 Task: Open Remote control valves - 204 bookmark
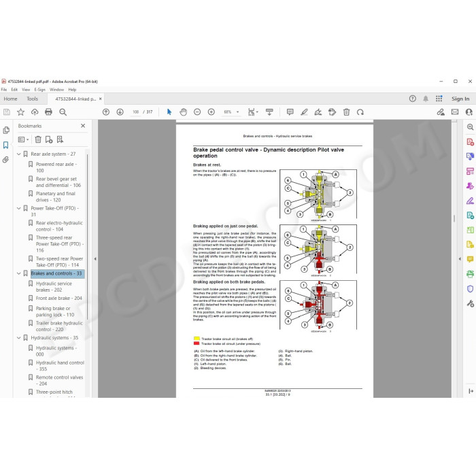pyautogui.click(x=60, y=380)
